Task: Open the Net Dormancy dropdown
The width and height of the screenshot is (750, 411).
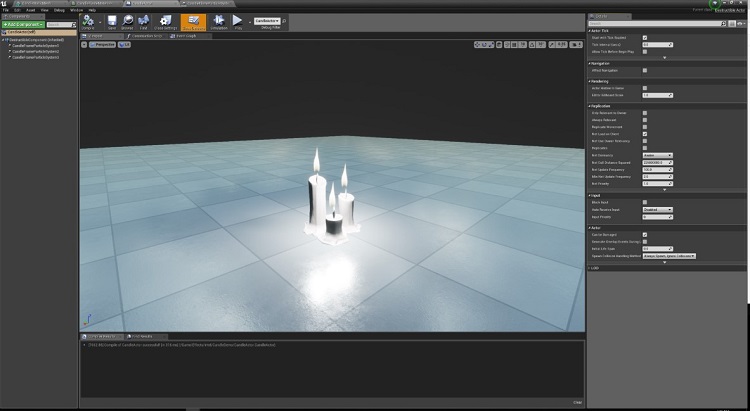Action: [657, 155]
